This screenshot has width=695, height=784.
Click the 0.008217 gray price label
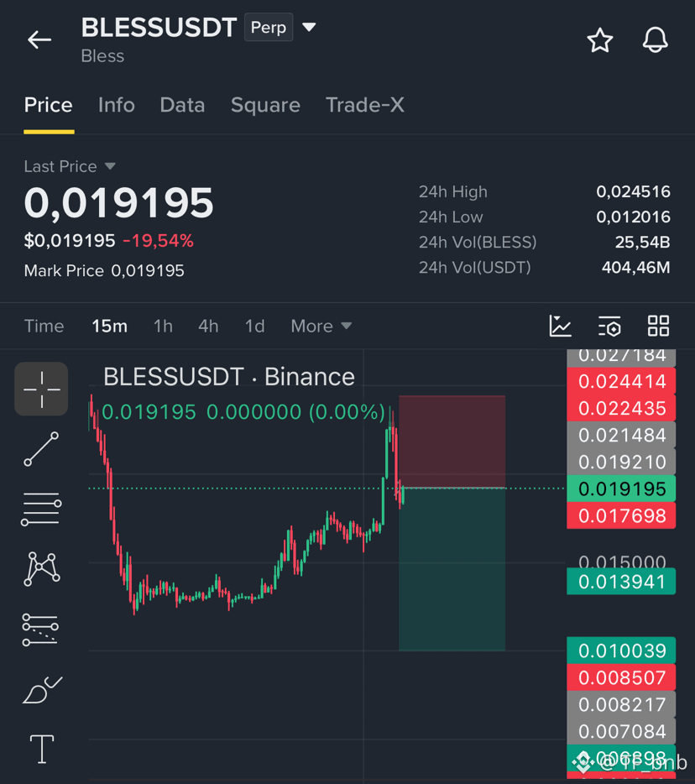(621, 704)
